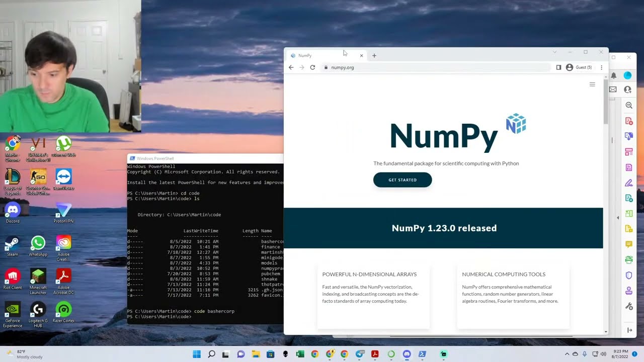The width and height of the screenshot is (644, 362).
Task: Open the clock showing 9:23 PM
Action: (621, 354)
